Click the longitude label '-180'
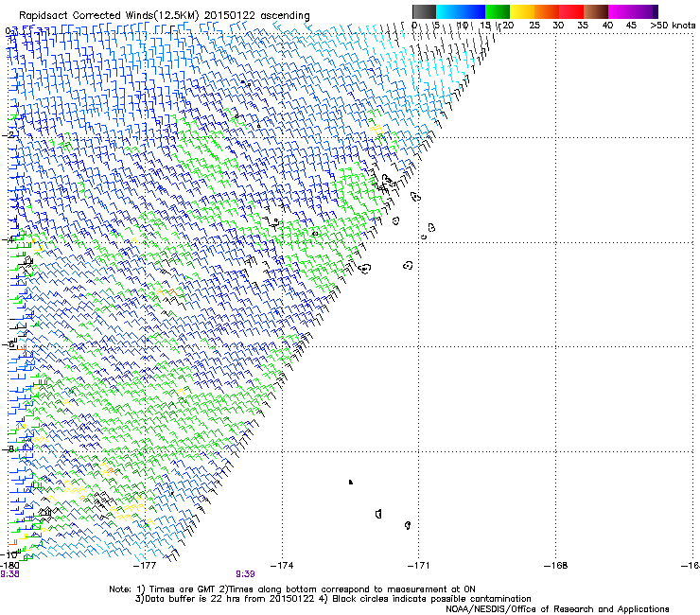The width and height of the screenshot is (700, 615). click(x=9, y=566)
